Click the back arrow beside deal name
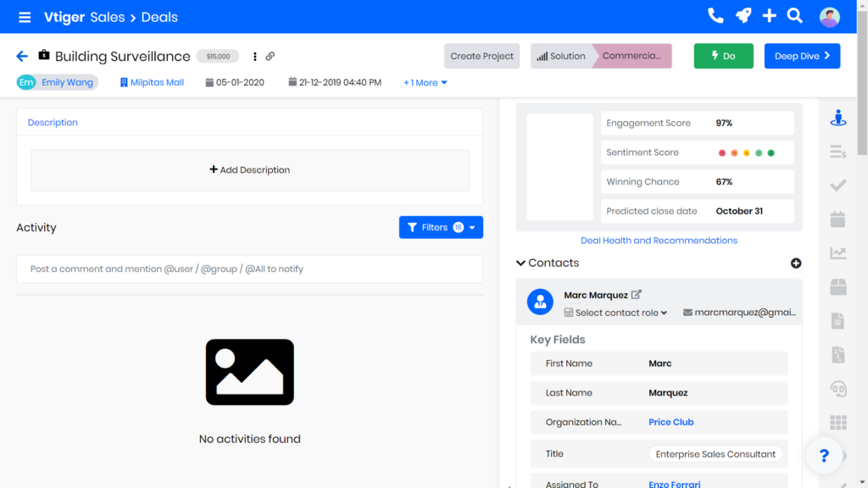Viewport: 868px width, 488px height. tap(22, 56)
